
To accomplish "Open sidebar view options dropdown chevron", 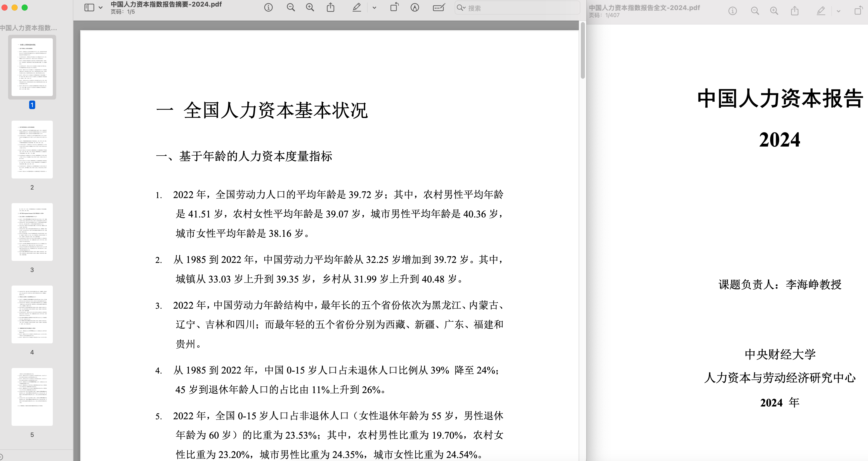I will pos(100,7).
